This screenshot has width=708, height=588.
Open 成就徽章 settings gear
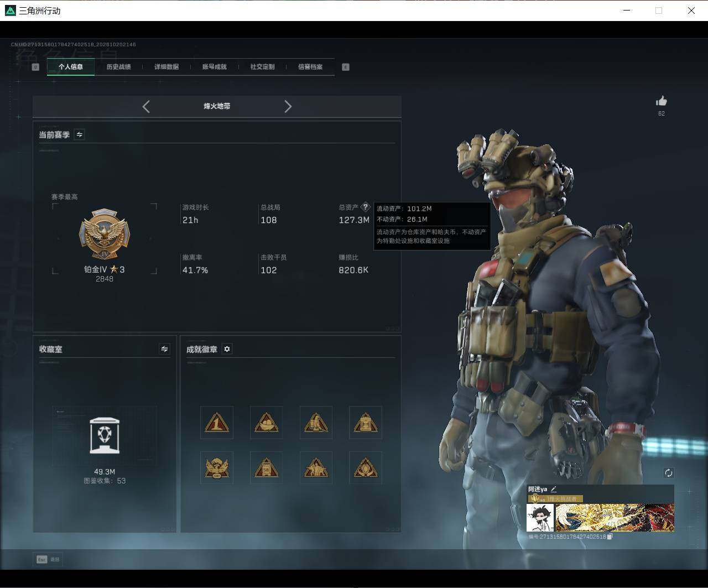[x=227, y=349]
